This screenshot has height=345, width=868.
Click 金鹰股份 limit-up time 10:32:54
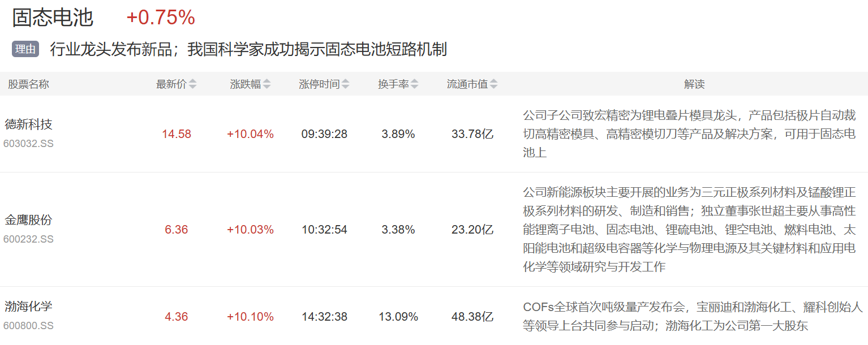pos(324,230)
